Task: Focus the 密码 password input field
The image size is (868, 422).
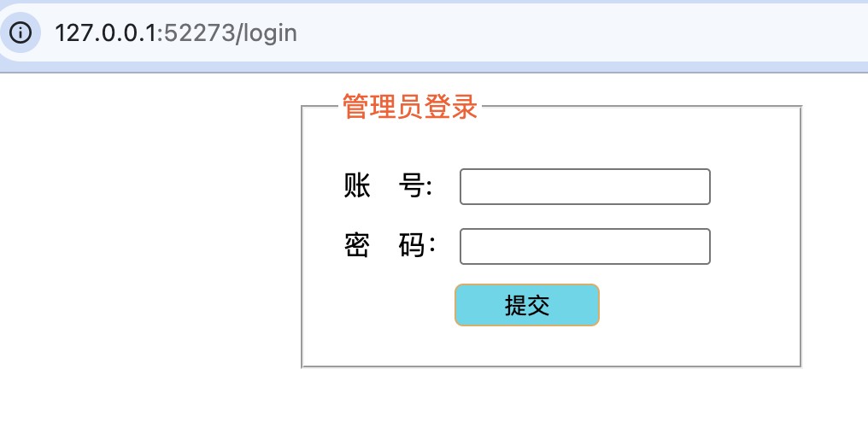Action: click(x=584, y=247)
